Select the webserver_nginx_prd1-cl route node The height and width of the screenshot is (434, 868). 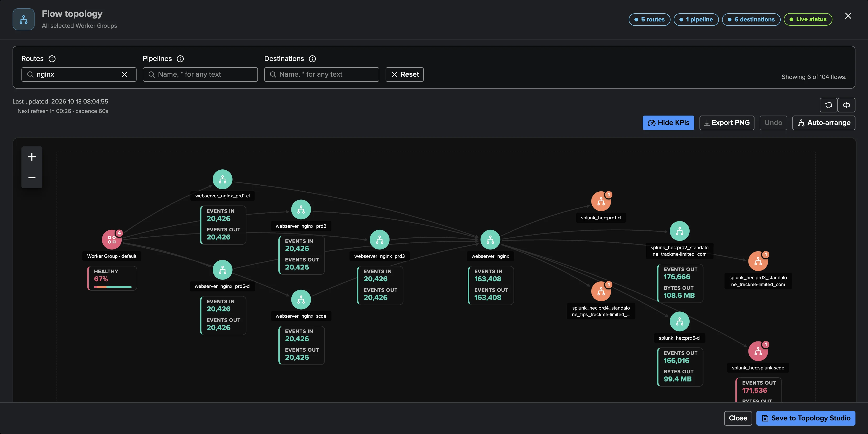tap(222, 179)
